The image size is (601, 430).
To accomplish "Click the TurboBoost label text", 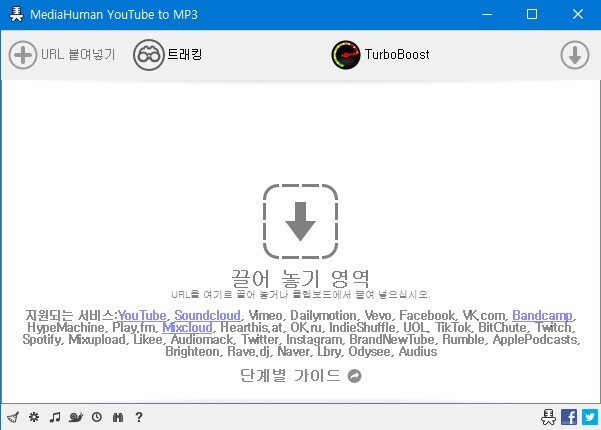I will [x=397, y=54].
